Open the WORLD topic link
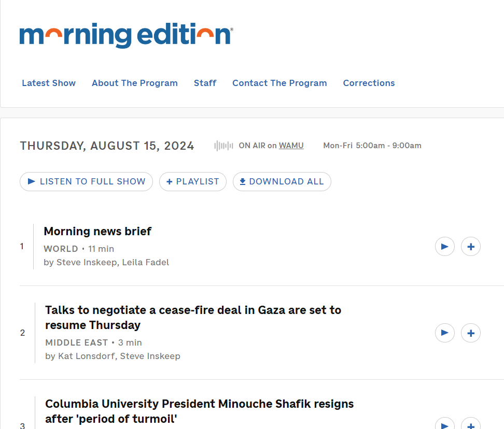The width and height of the screenshot is (504, 429). tap(61, 249)
